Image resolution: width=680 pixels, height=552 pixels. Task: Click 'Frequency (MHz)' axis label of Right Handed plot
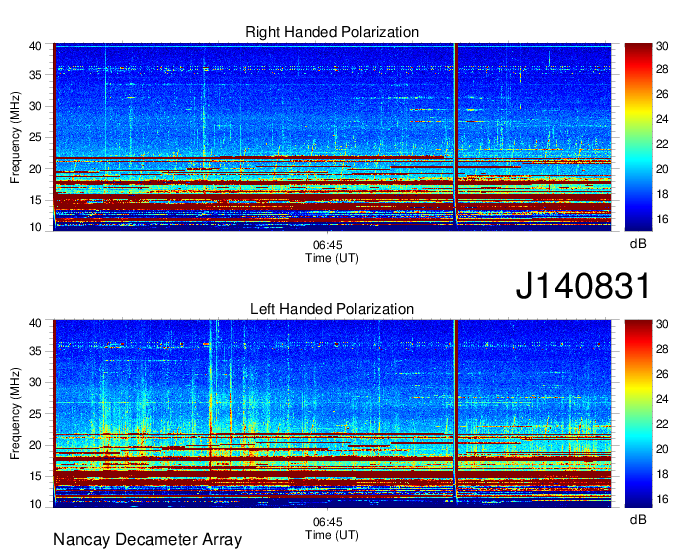point(15,137)
